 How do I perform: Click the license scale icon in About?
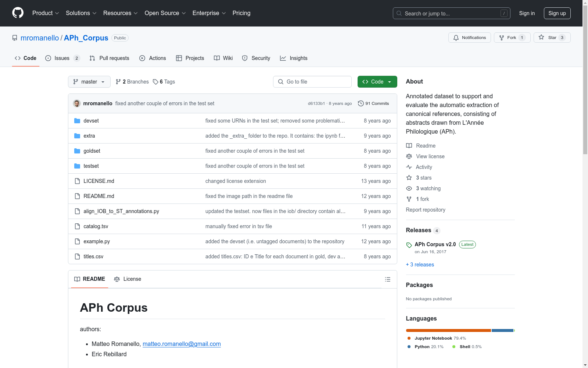coord(409,156)
